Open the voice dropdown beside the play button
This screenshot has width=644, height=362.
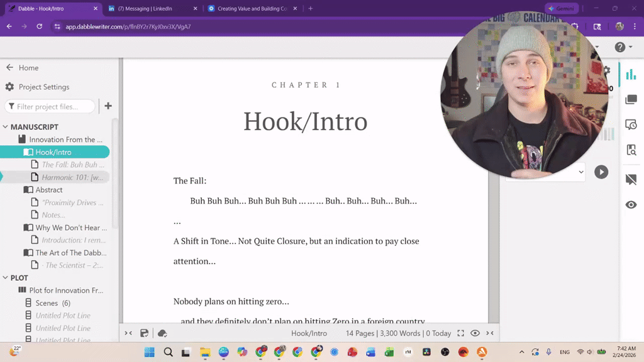(580, 172)
